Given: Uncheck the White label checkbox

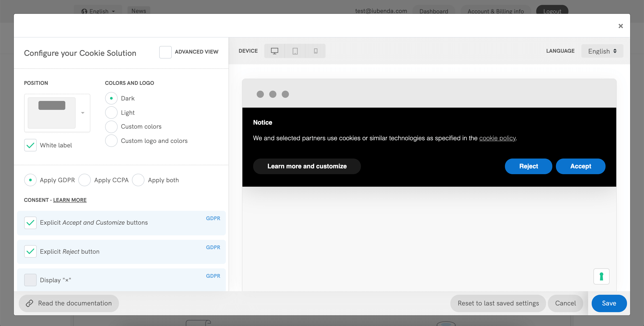Looking at the screenshot, I should coord(30,145).
